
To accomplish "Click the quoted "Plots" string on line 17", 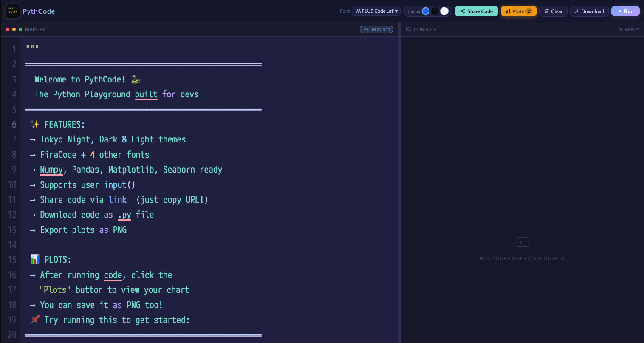I will click(55, 290).
